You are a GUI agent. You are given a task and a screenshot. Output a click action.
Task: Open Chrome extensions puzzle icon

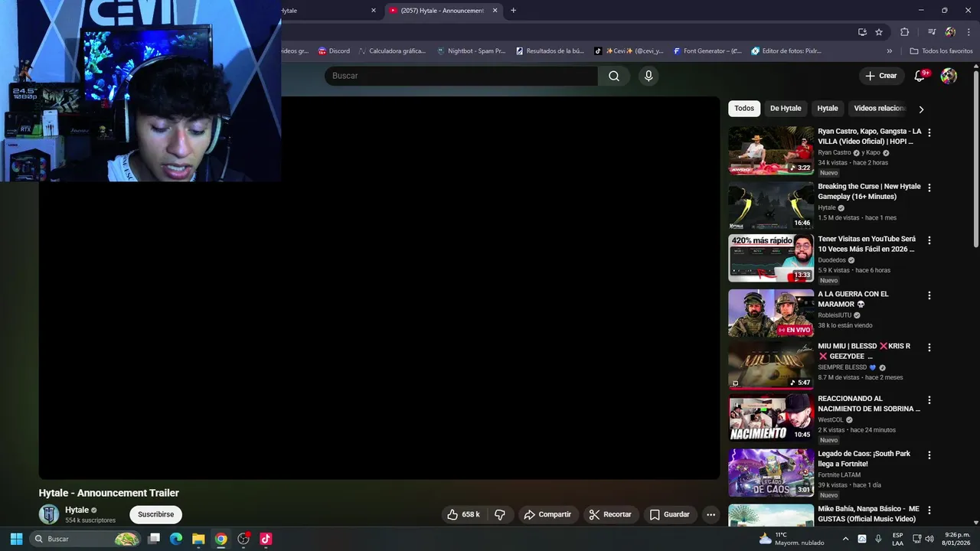tap(904, 32)
